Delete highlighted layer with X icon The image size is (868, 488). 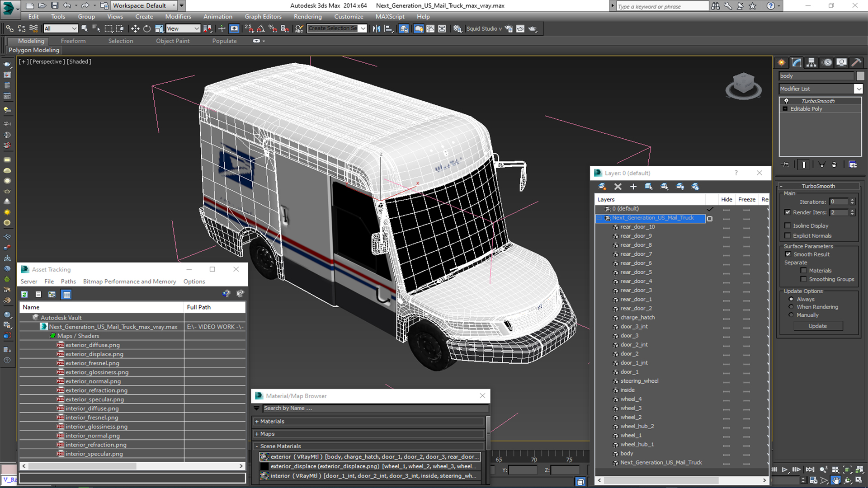pyautogui.click(x=618, y=187)
